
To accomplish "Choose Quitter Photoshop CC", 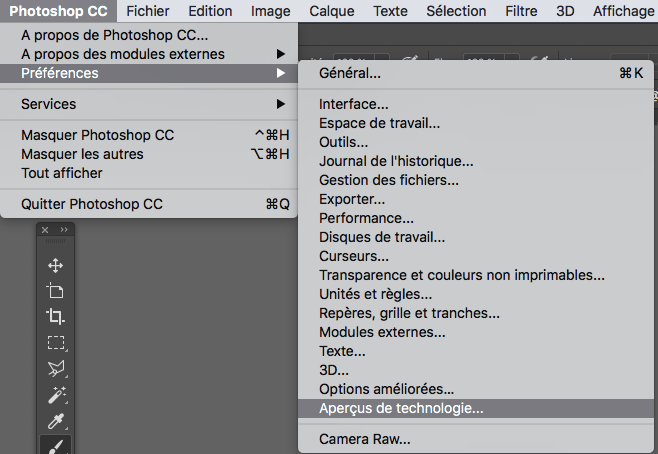I will click(x=149, y=204).
